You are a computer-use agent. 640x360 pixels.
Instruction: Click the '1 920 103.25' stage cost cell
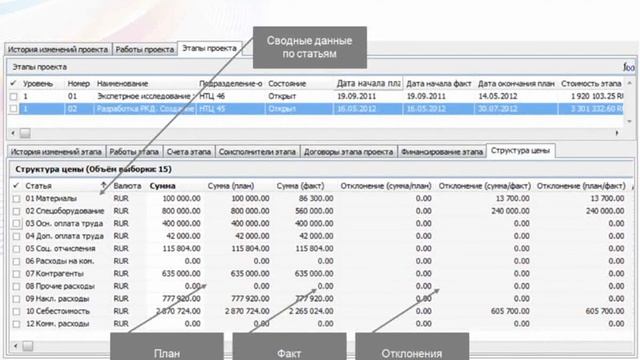597,96
